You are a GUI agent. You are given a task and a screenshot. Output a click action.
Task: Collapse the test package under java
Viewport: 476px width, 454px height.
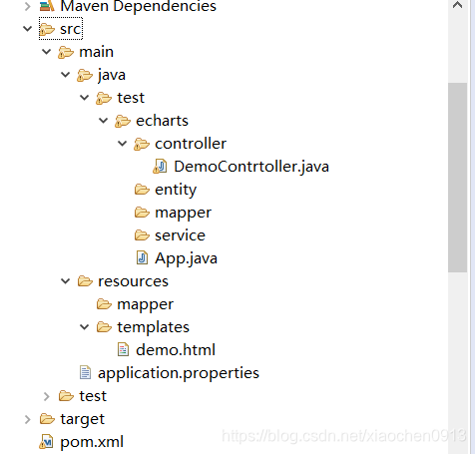click(x=85, y=98)
